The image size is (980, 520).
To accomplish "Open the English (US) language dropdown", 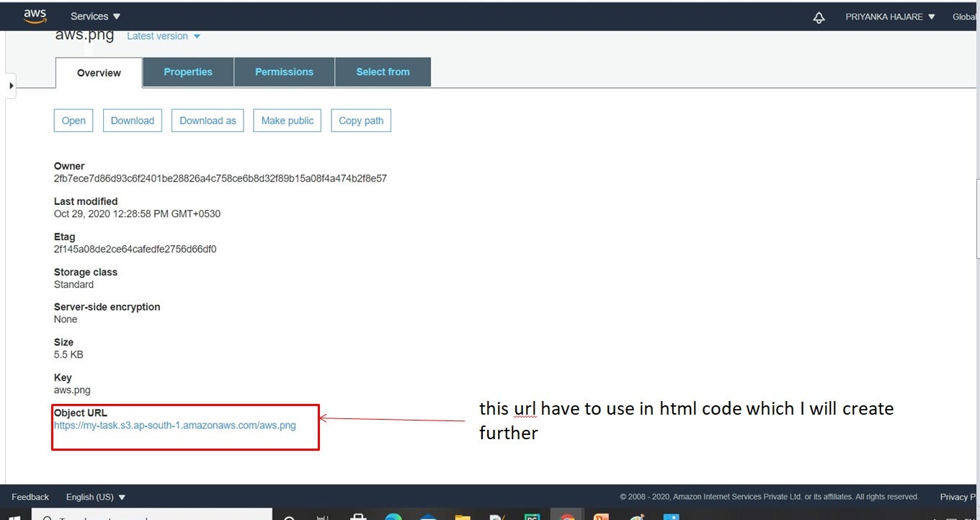I will point(96,497).
